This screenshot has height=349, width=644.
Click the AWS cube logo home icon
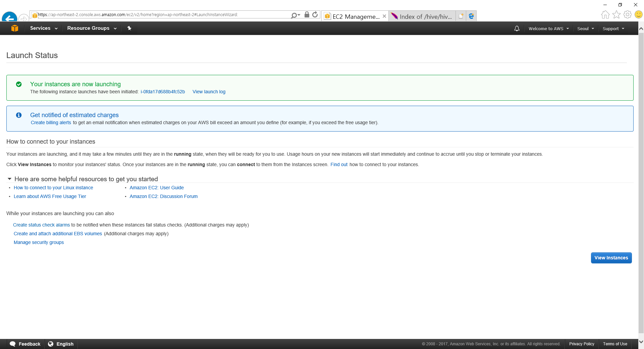tap(14, 28)
